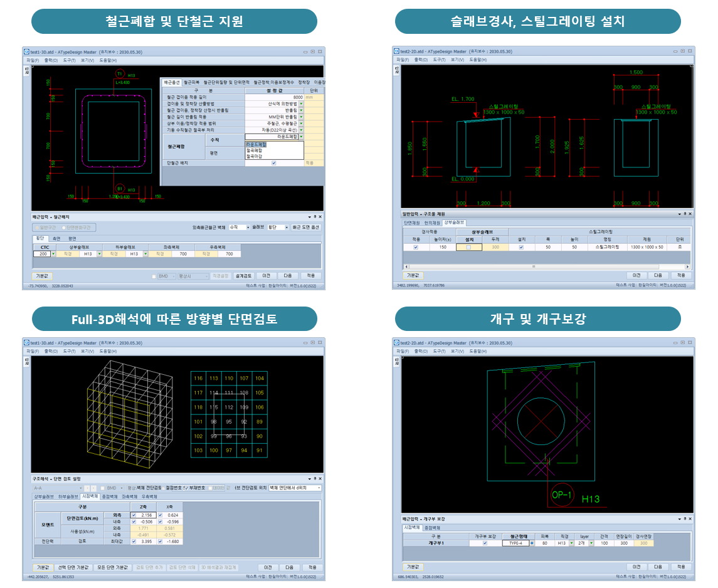
Task: Uncheck the 전단력 최대값 3.395 checkbox
Action: 134,542
